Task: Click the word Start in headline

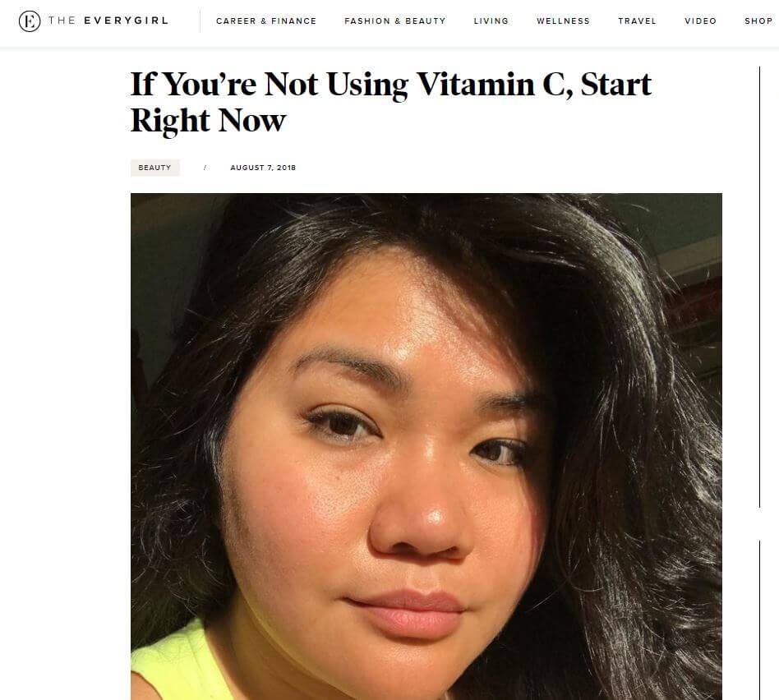Action: coord(616,85)
